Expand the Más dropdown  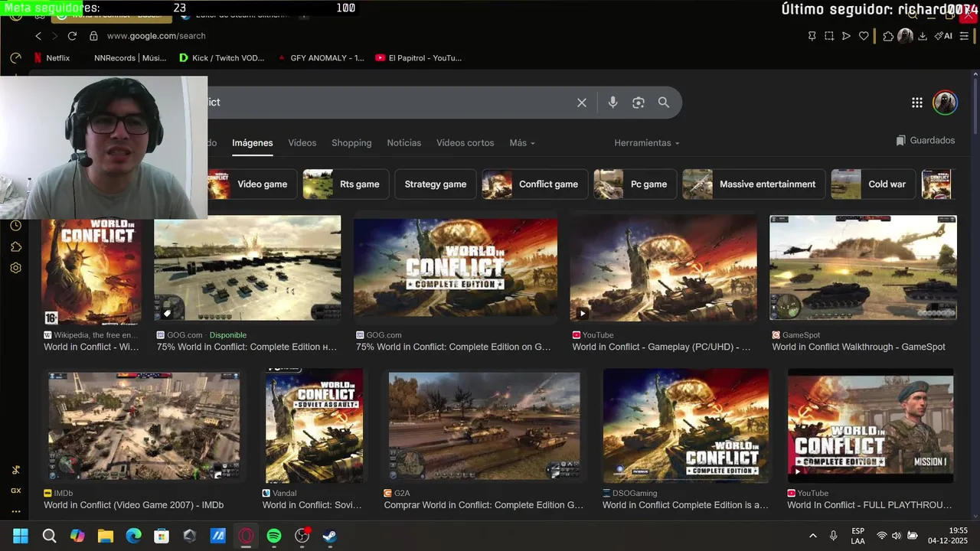click(522, 143)
